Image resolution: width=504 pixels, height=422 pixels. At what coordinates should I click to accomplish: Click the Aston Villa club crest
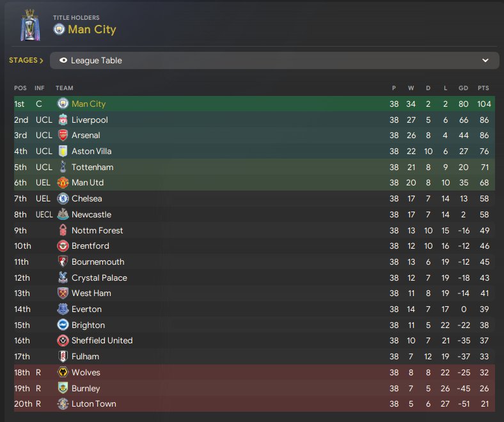click(x=63, y=151)
